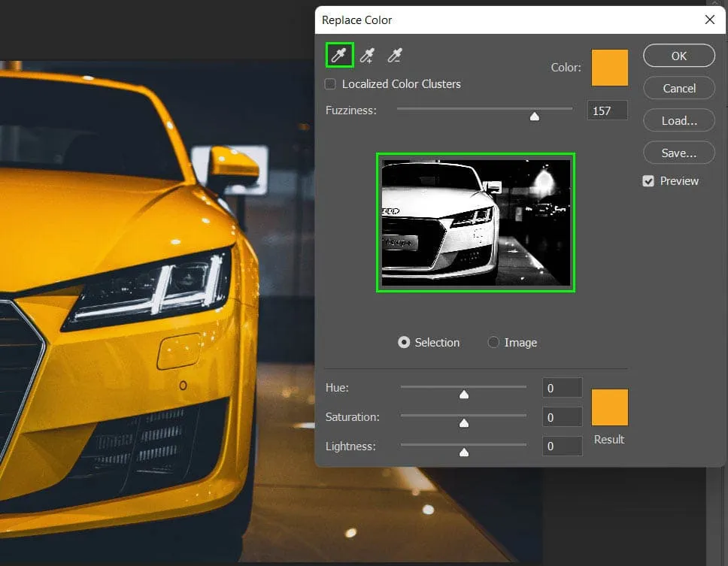Click the Lightness slider handle
728x566 pixels.
click(x=464, y=452)
